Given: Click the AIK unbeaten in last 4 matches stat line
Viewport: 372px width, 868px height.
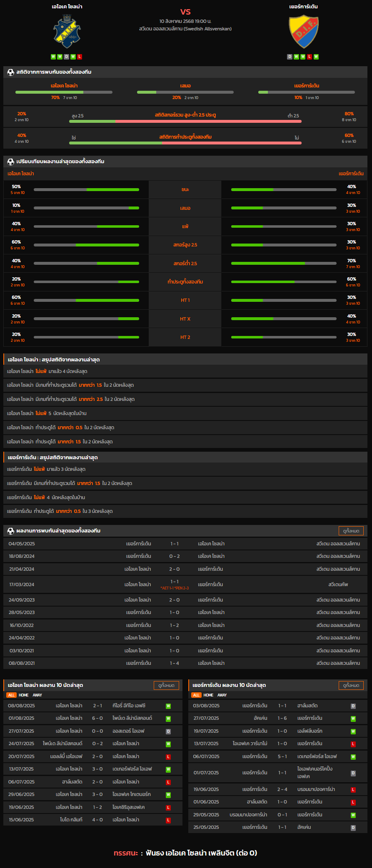Looking at the screenshot, I should [185, 371].
